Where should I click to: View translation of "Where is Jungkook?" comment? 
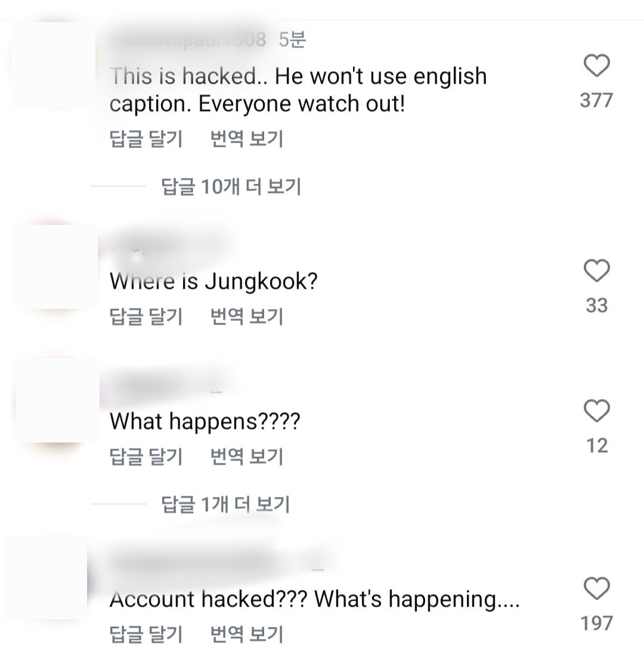(x=247, y=316)
